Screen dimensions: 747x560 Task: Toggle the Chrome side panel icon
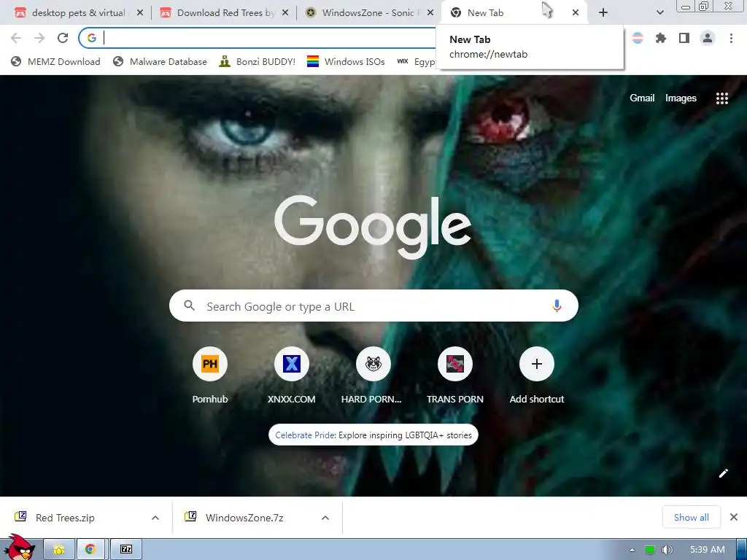[x=684, y=38]
